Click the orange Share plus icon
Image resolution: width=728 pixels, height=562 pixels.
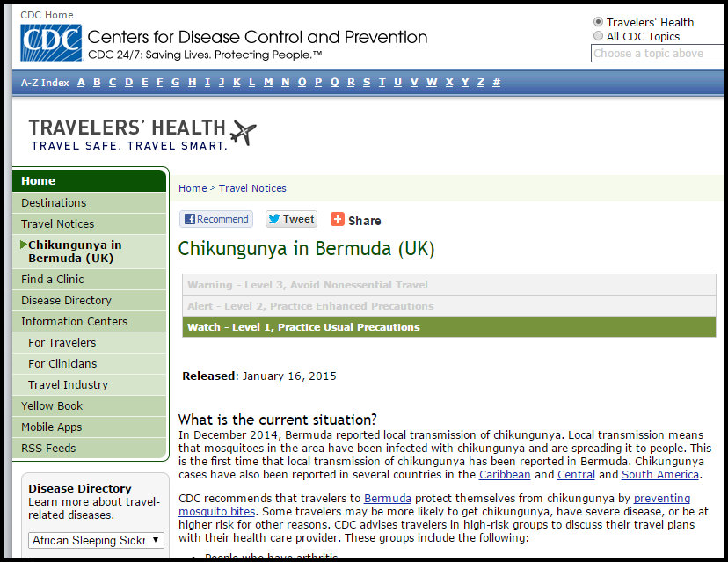pyautogui.click(x=338, y=220)
